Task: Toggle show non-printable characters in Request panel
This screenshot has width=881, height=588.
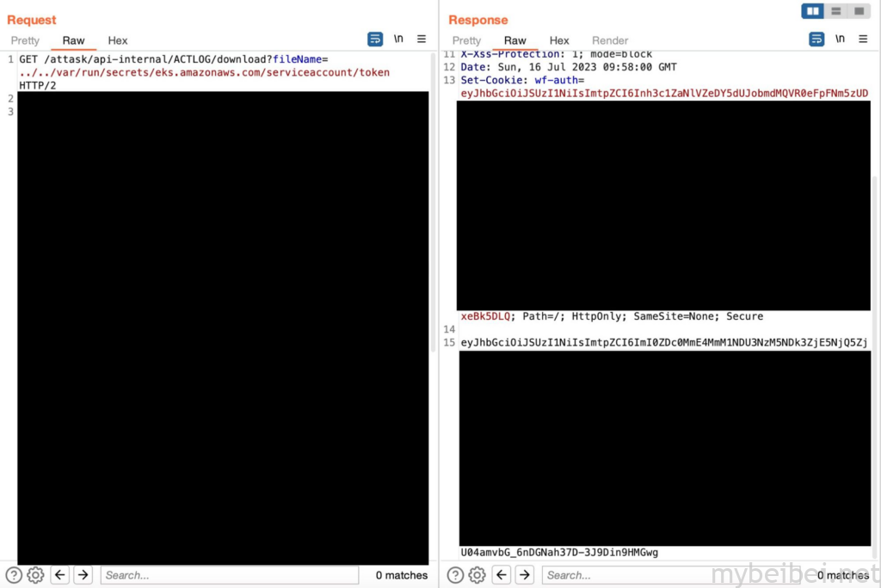Action: pos(398,40)
